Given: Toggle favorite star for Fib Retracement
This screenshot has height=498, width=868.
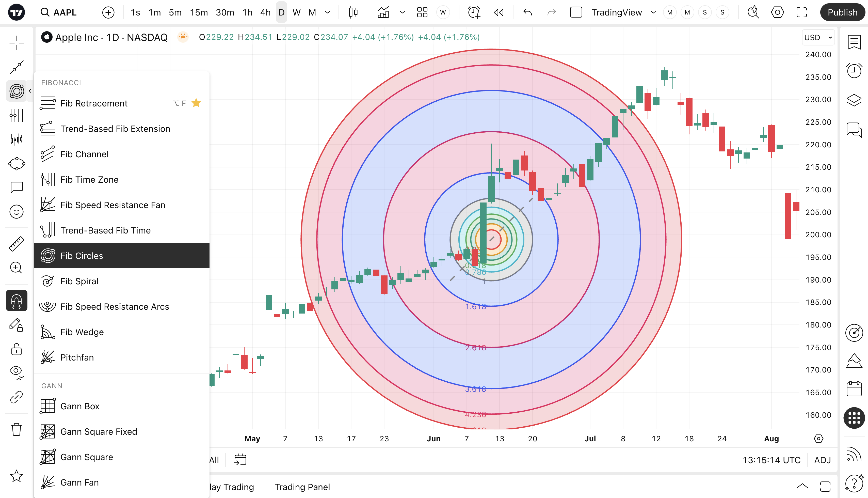Looking at the screenshot, I should coord(196,103).
